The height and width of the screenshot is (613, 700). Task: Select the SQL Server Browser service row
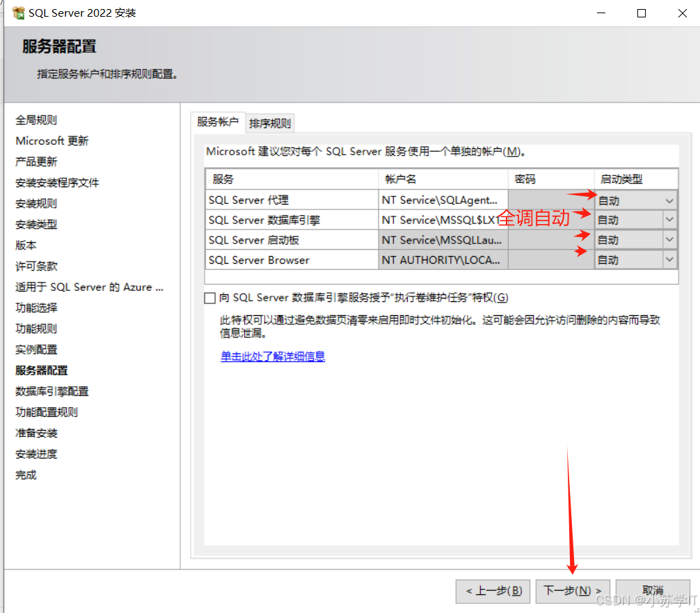point(292,260)
